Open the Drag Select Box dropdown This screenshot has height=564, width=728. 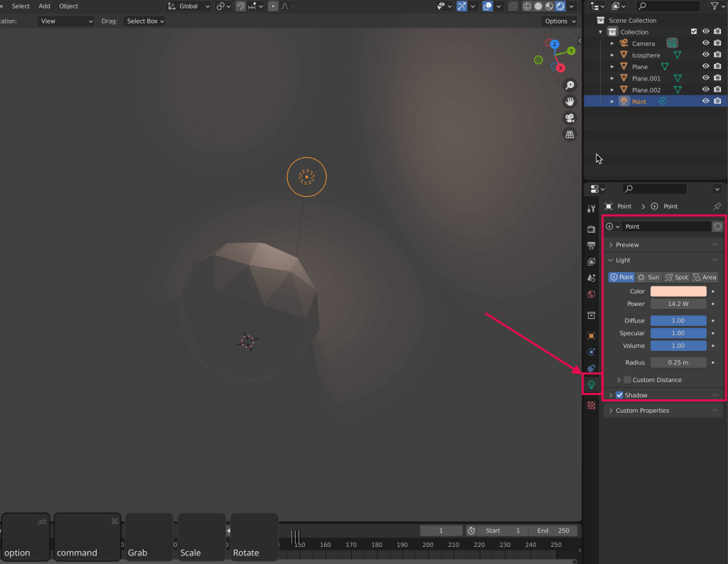coord(145,21)
